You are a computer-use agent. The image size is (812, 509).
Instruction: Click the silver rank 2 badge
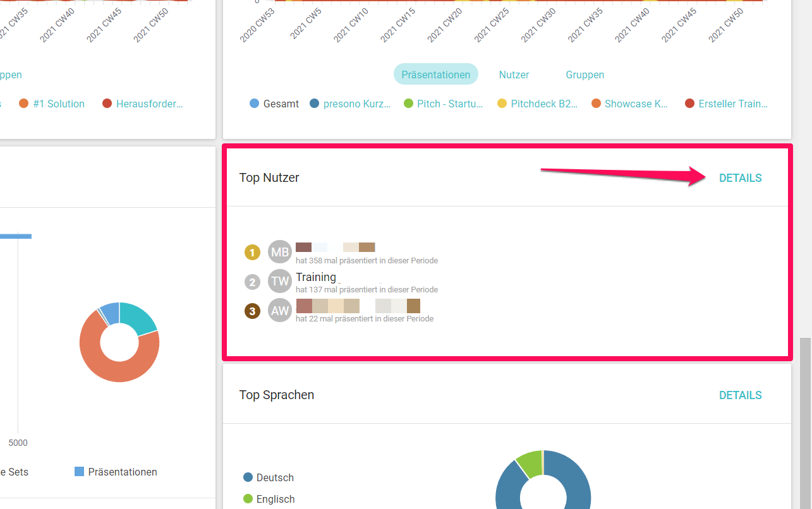[252, 282]
